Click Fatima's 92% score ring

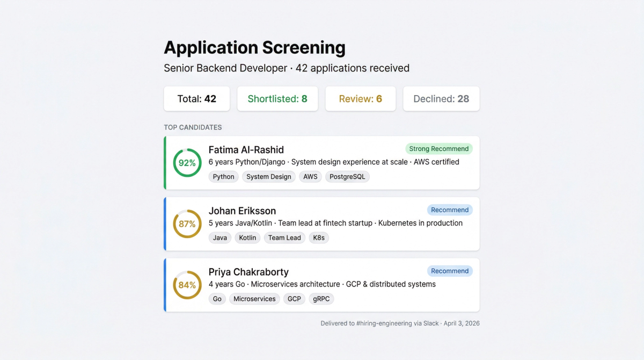tap(187, 163)
